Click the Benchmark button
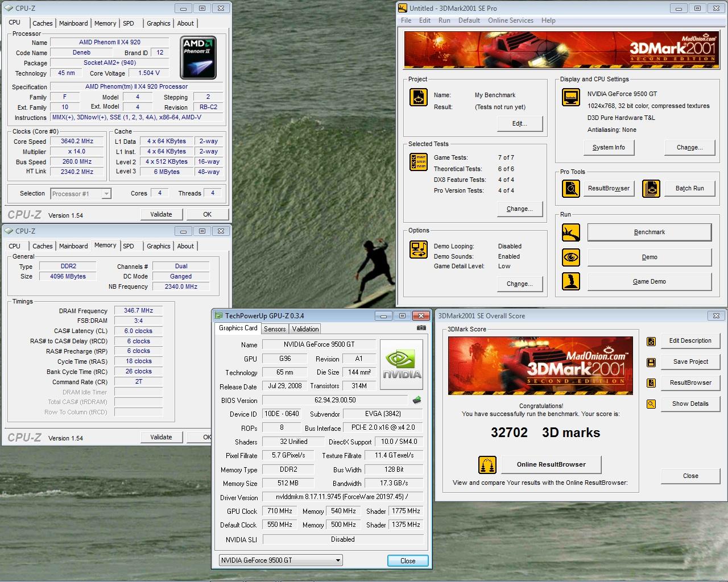728x582 pixels. click(649, 232)
